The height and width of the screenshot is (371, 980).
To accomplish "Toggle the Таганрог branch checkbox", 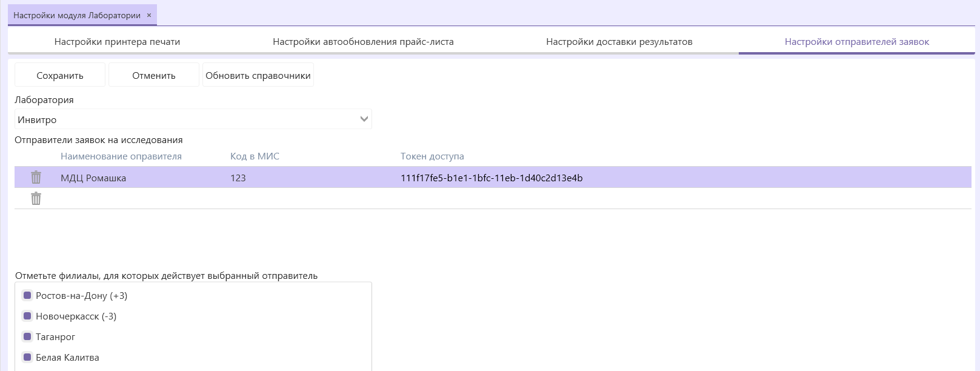I will 27,337.
